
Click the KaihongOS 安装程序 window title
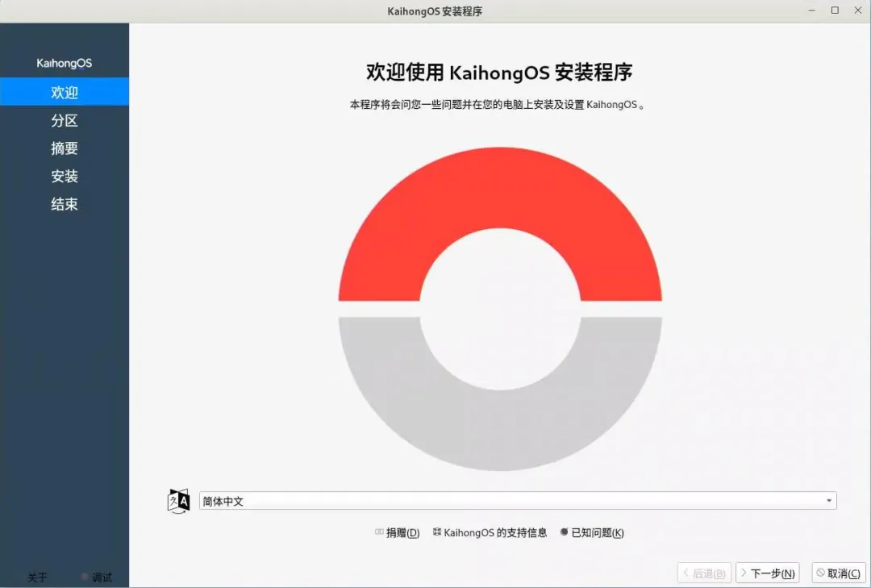point(435,11)
